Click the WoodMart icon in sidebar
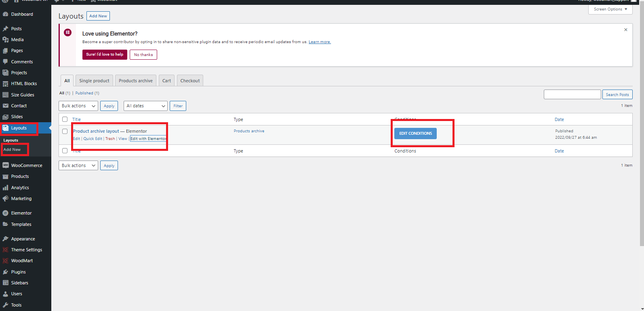 [x=6, y=261]
